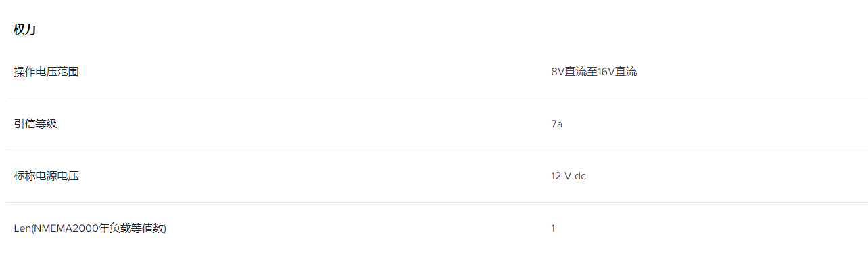Select the 操作电压范围 label
Viewport: 868px width, 254px height.
pyautogui.click(x=46, y=72)
